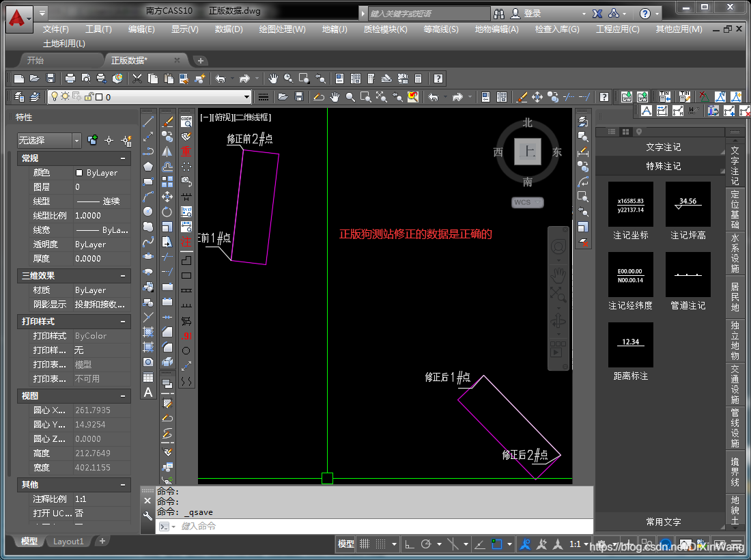Open the 绘图处理(W) menu
Screen dimensions: 751x560
[282, 29]
